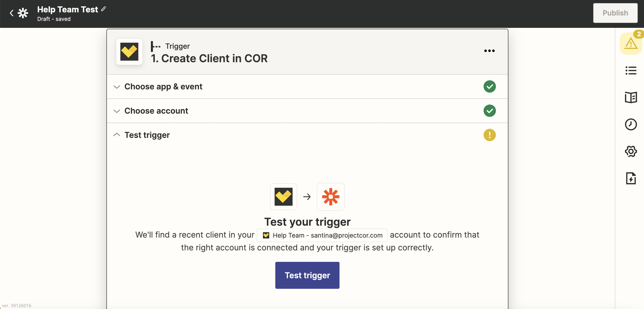Click the 'Trigger' label above step title
Viewport: 644px width, 309px height.
coord(177,46)
